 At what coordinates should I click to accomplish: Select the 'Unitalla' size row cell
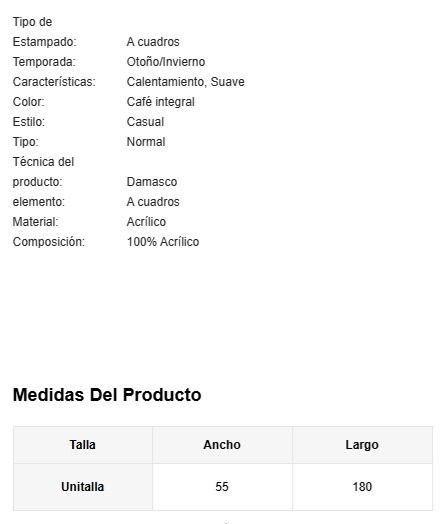pos(83,487)
